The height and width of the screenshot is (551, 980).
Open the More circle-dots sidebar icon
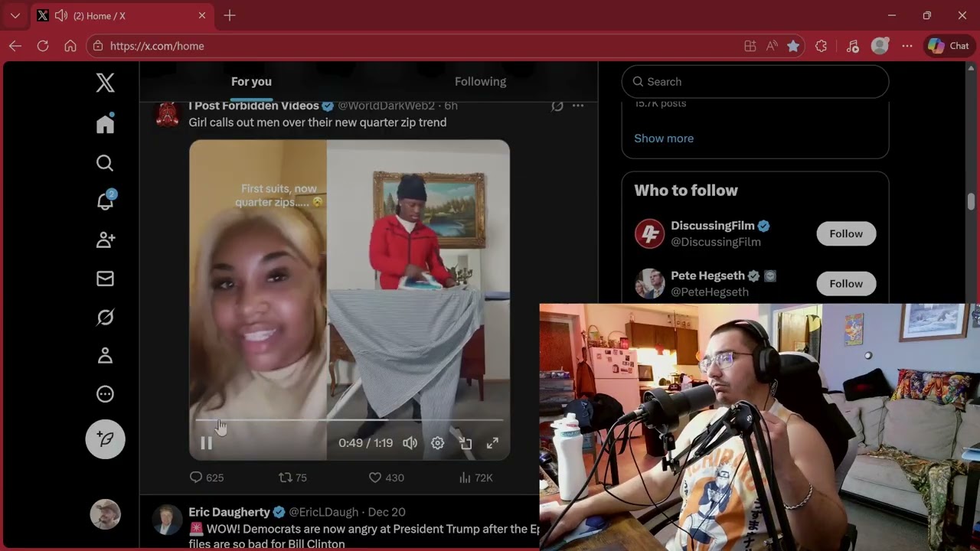[x=105, y=394]
